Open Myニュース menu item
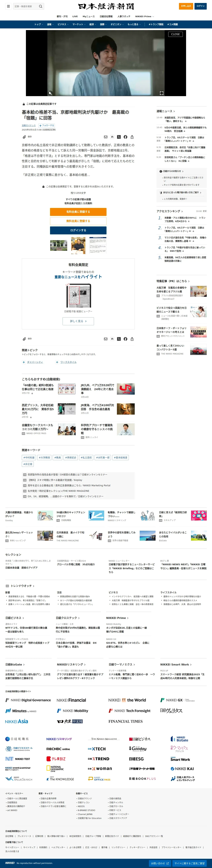Viewport: 212px width, 868px height. tap(89, 17)
